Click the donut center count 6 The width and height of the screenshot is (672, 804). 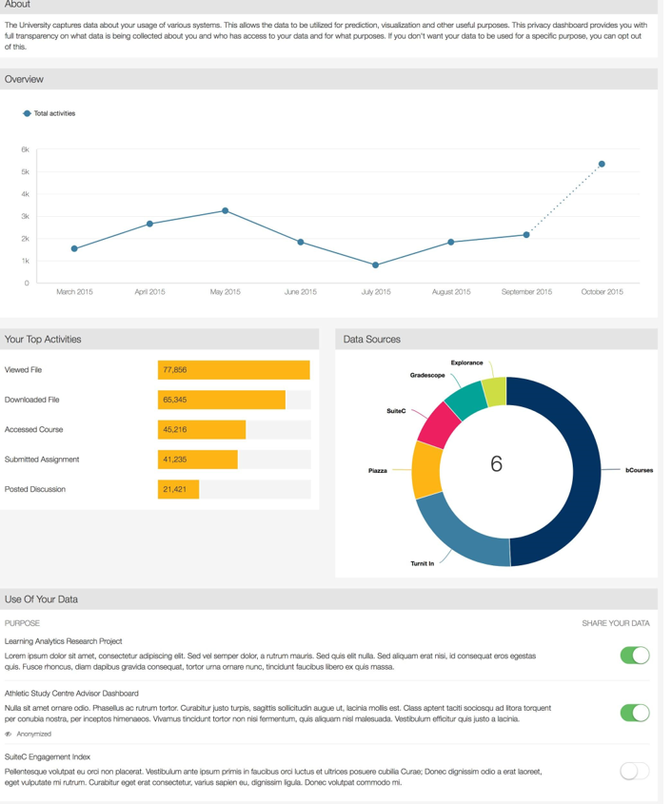click(x=496, y=464)
